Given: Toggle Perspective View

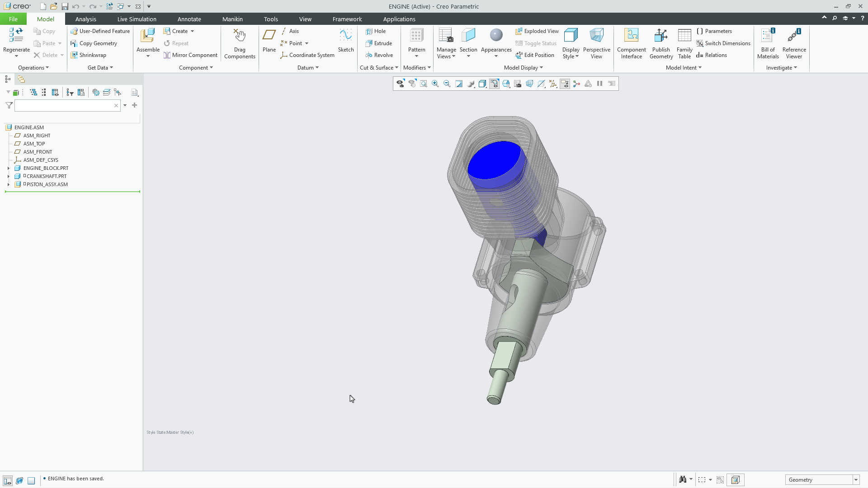Looking at the screenshot, I should (x=596, y=43).
